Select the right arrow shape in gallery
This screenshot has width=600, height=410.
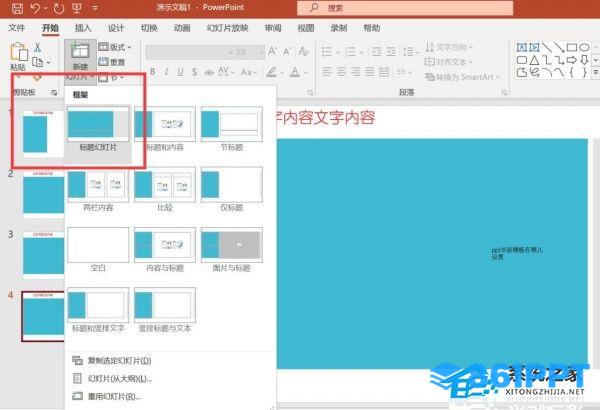point(572,60)
